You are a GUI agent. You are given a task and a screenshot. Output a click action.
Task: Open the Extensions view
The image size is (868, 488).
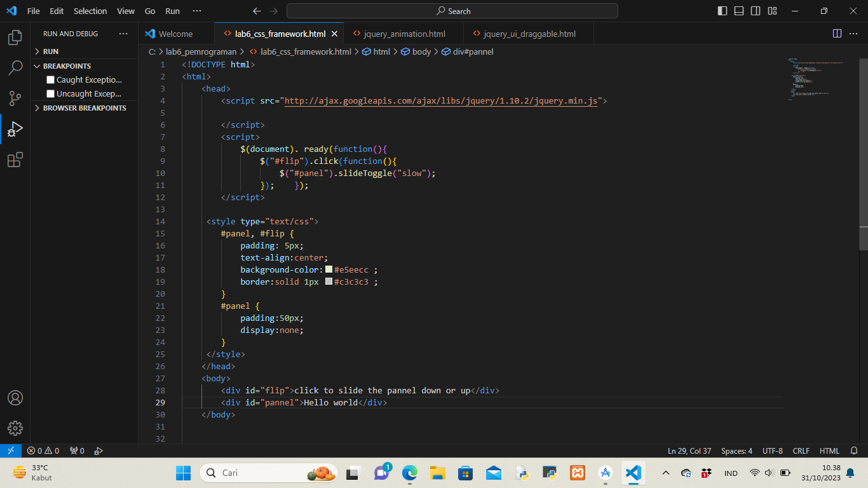tap(14, 159)
